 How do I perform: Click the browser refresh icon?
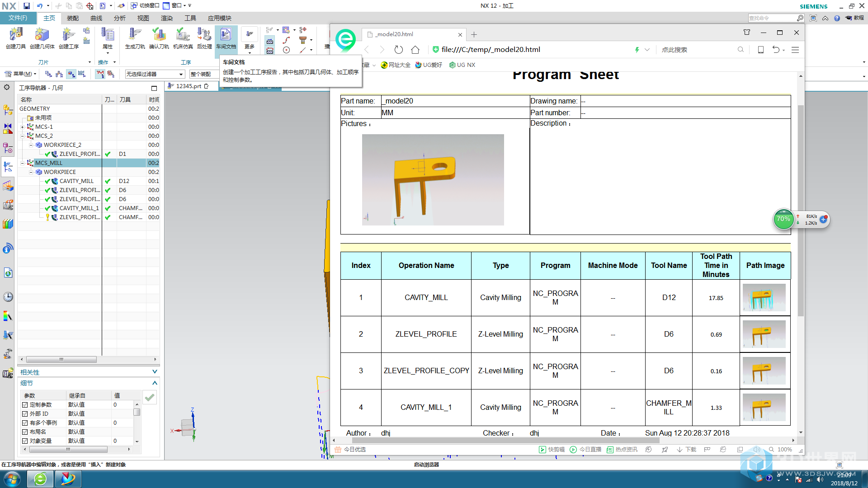398,50
